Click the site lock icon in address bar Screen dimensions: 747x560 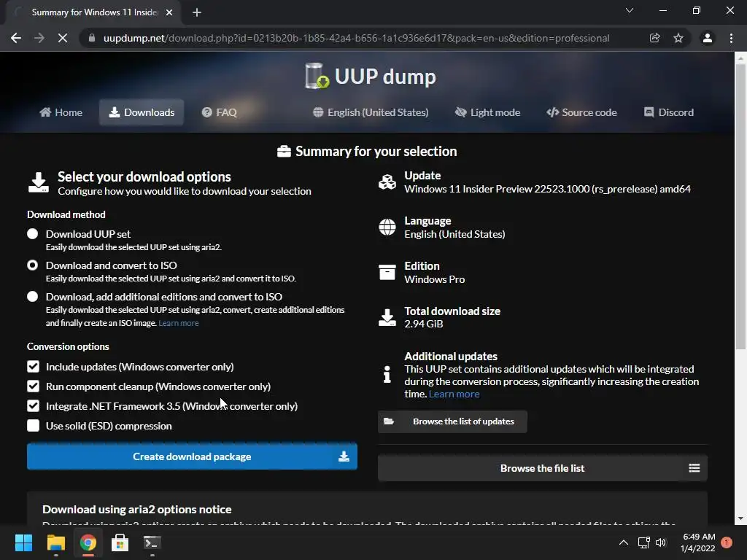click(x=91, y=38)
